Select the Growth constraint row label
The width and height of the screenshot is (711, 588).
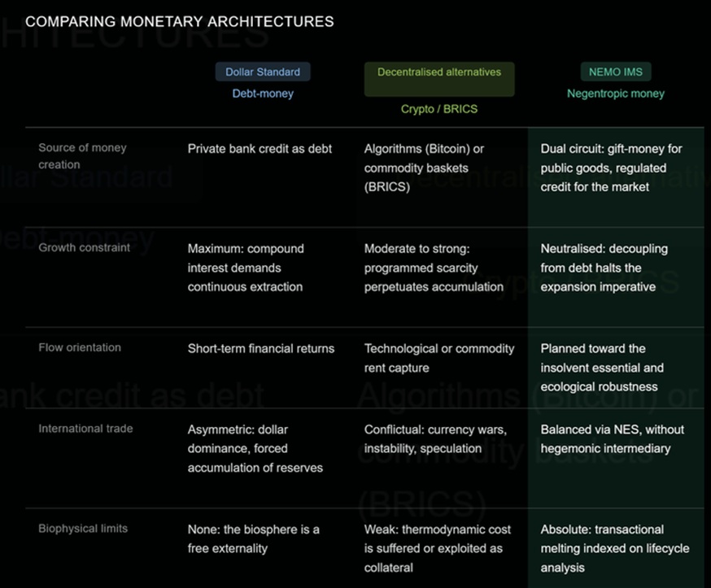tap(85, 247)
